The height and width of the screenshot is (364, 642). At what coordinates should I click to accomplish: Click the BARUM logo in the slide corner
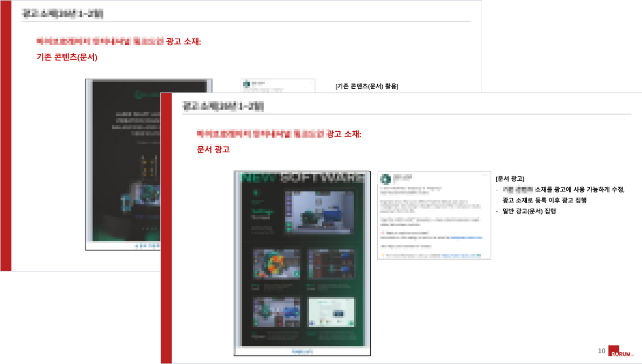(x=621, y=352)
